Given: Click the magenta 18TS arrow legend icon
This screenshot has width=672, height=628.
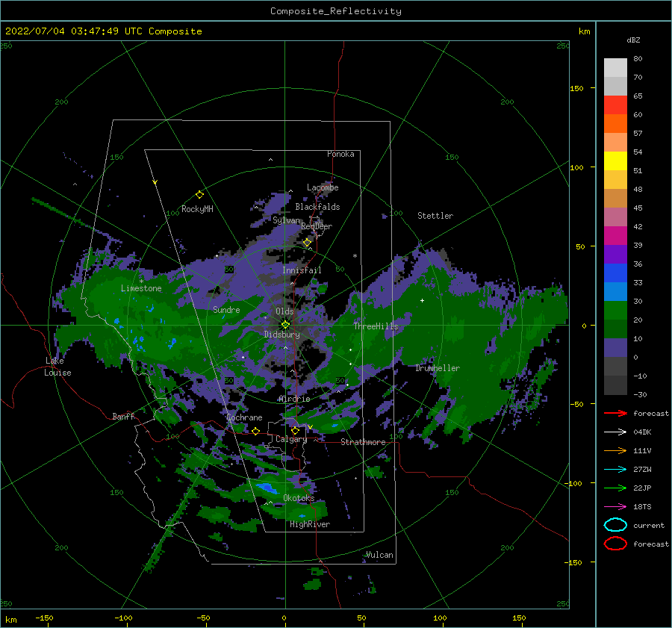Looking at the screenshot, I should pyautogui.click(x=615, y=507).
